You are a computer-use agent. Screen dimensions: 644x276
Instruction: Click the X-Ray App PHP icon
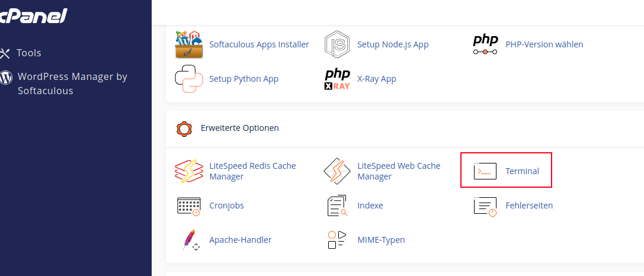337,79
